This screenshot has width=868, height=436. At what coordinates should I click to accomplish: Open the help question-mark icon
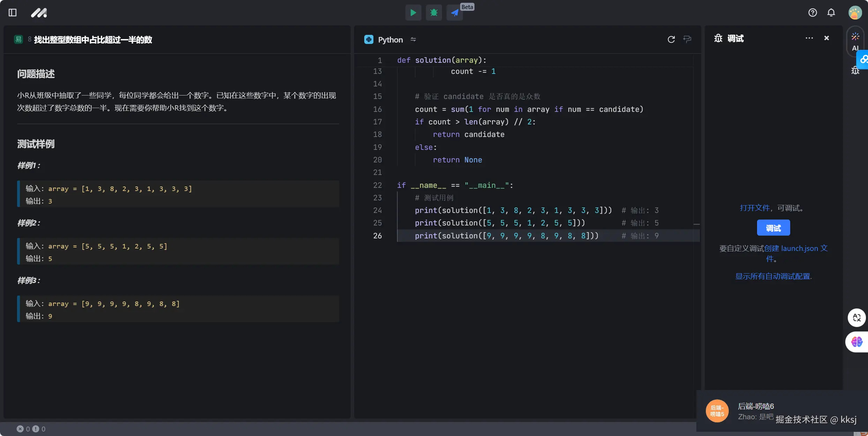[x=813, y=13]
